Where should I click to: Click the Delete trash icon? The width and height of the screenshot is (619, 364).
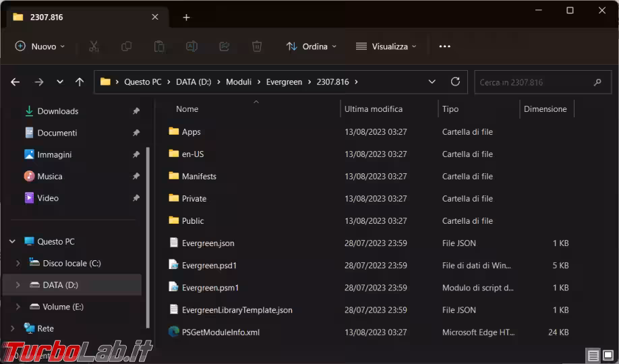257,47
